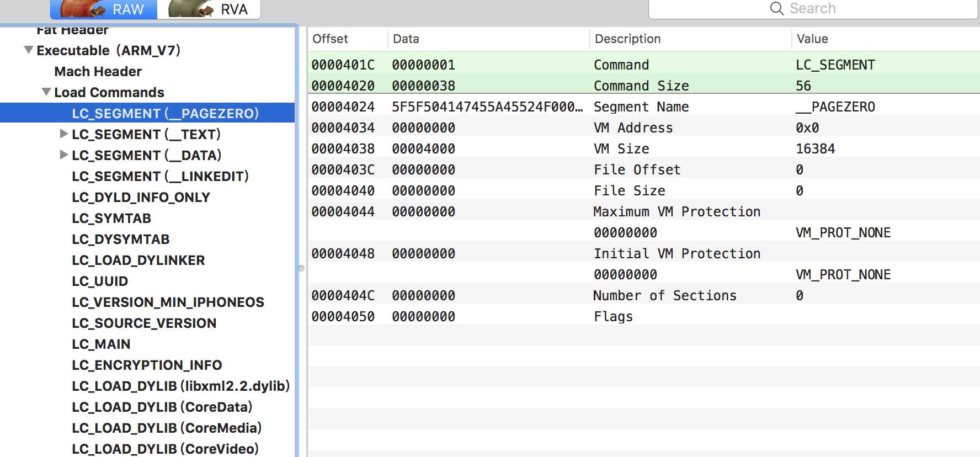Image resolution: width=980 pixels, height=457 pixels.
Task: Switch to RAW view mode
Action: (x=104, y=9)
